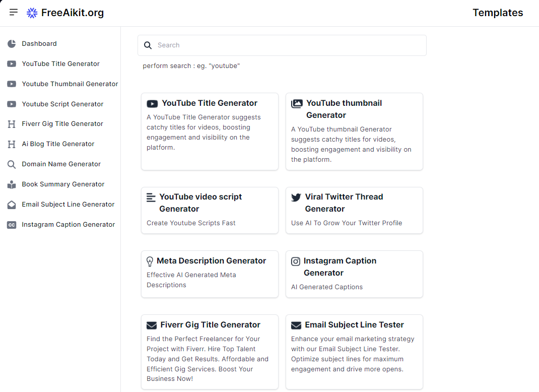Select the Instagram camera icon on caption card
The height and width of the screenshot is (392, 539).
pos(296,261)
